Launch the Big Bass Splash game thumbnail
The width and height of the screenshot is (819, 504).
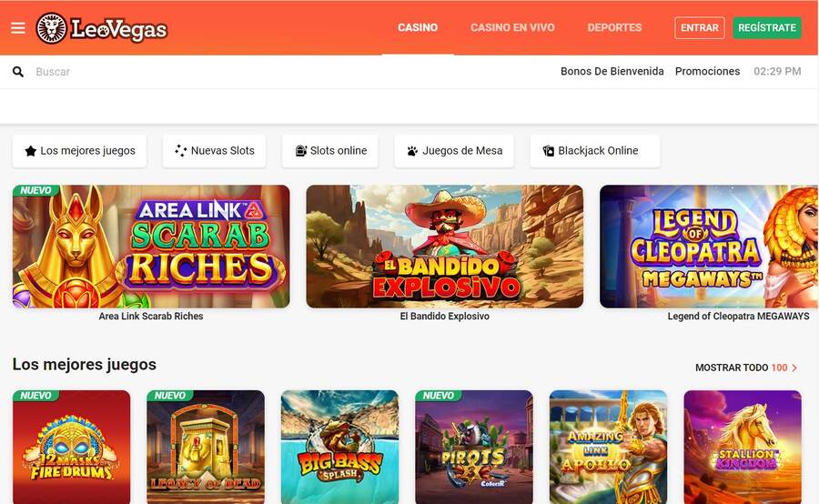pos(339,447)
